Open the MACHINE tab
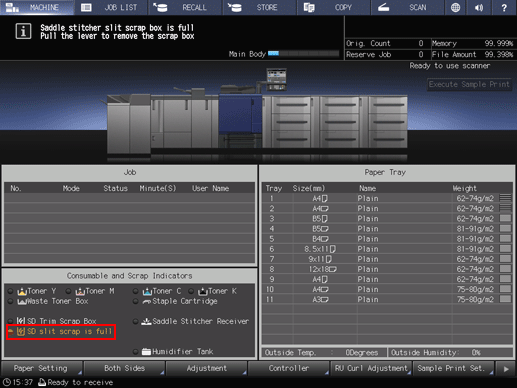517x388 pixels. [x=37, y=7]
